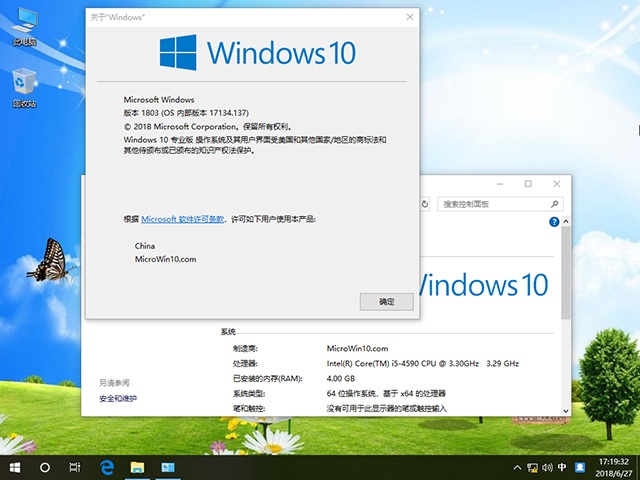
Task: Click the 处理器: label
Action: click(245, 363)
